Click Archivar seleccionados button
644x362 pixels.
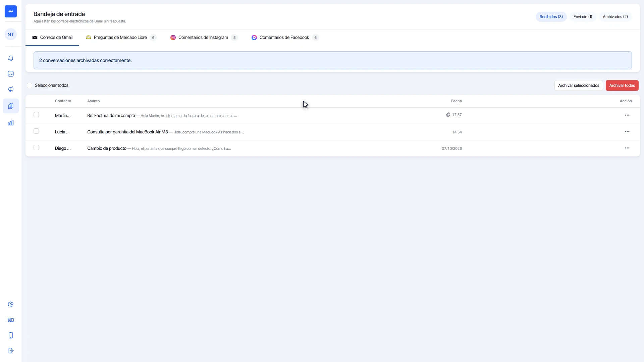click(x=579, y=85)
